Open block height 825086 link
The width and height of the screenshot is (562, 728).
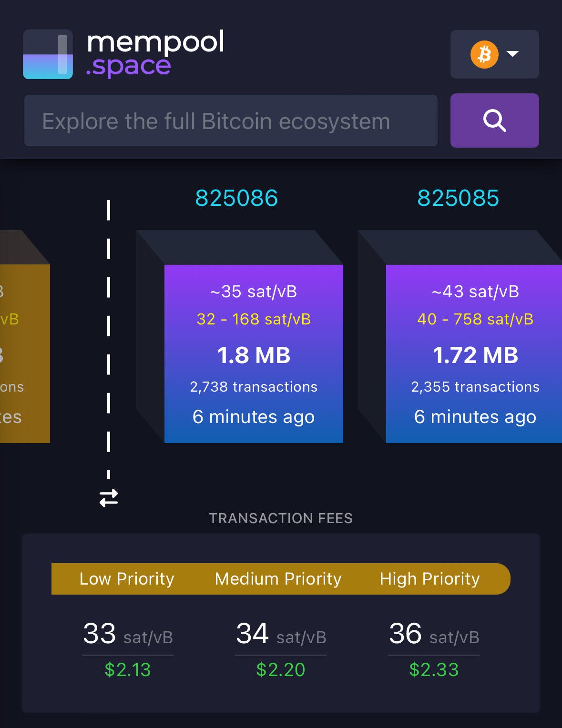point(236,198)
